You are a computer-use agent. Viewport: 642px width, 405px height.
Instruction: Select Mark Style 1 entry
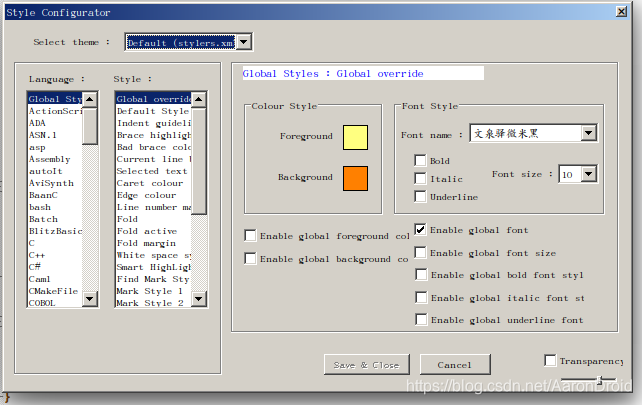pos(154,291)
